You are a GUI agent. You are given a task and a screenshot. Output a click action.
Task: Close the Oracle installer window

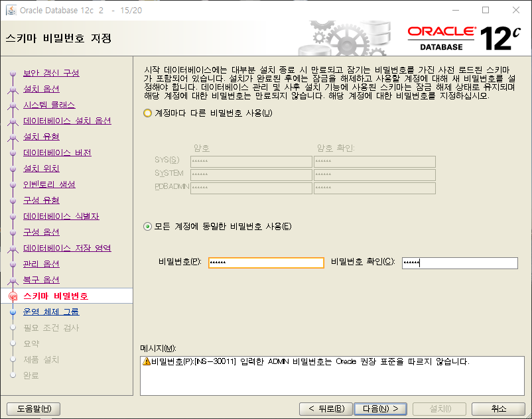(x=515, y=10)
